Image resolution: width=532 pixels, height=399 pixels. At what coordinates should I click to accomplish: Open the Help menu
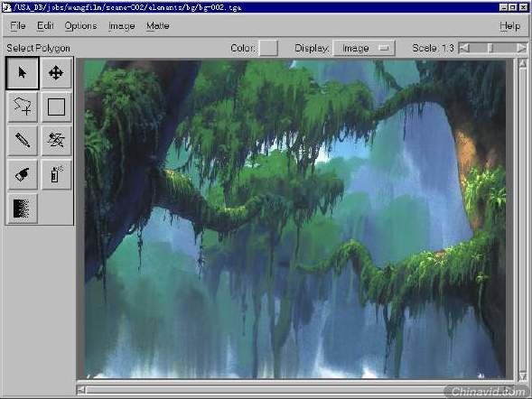[x=510, y=26]
